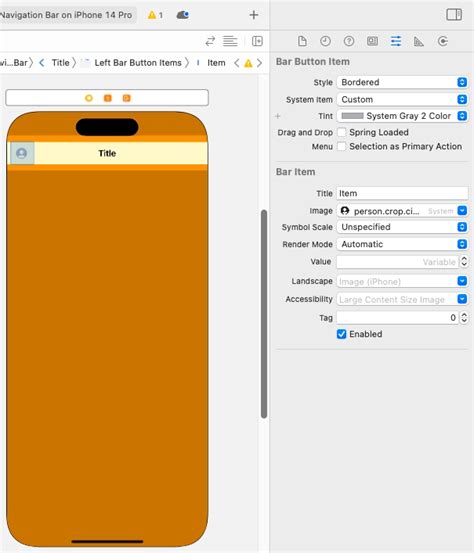Image resolution: width=474 pixels, height=553 pixels.
Task: Open the History inspector
Action: coord(325,41)
